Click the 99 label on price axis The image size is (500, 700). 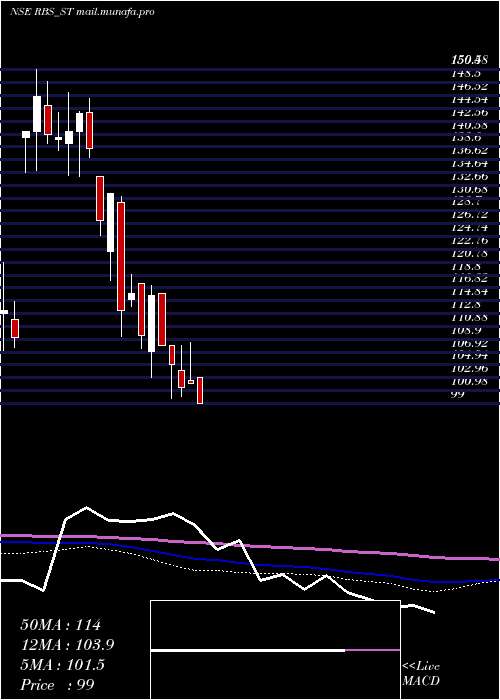pos(458,394)
